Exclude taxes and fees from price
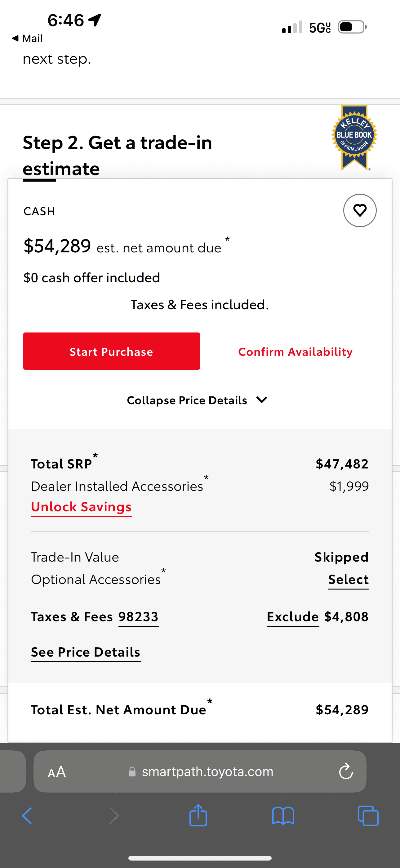This screenshot has height=868, width=400. tap(293, 617)
